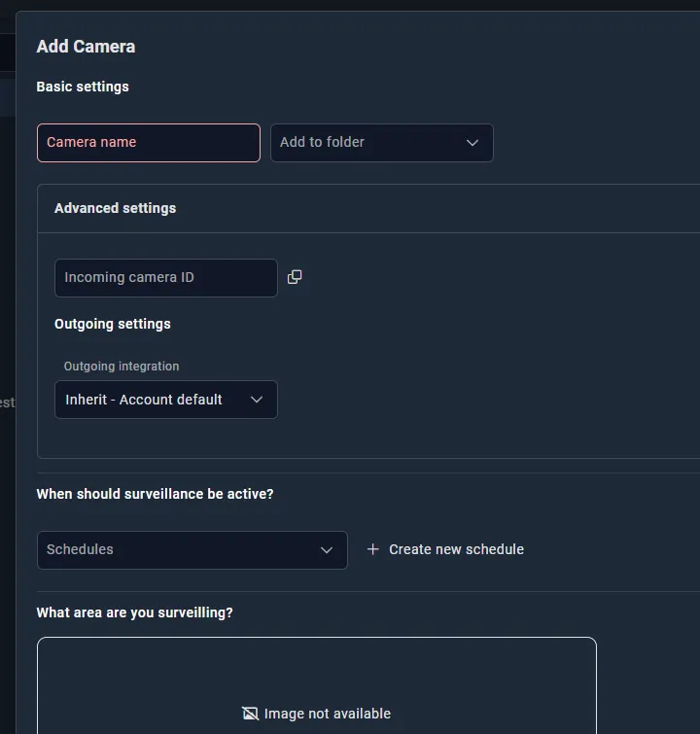Image resolution: width=700 pixels, height=734 pixels.
Task: Click the Outgoing integration label
Action: [x=122, y=367]
